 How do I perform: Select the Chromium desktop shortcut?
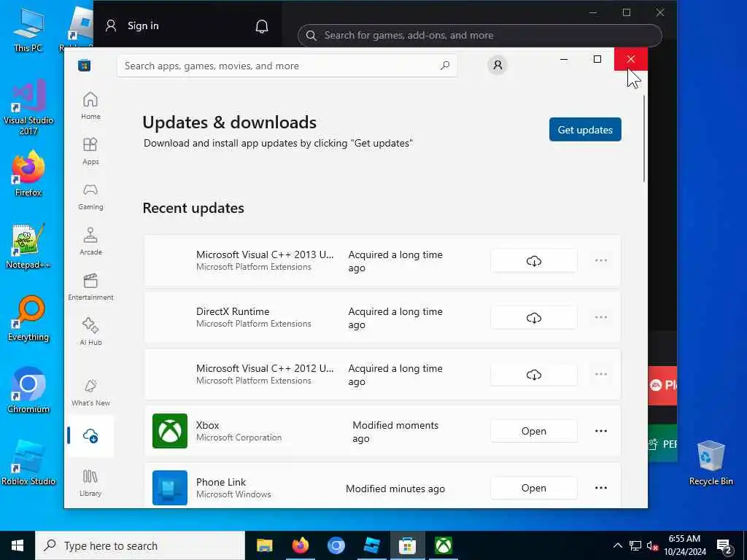(28, 391)
